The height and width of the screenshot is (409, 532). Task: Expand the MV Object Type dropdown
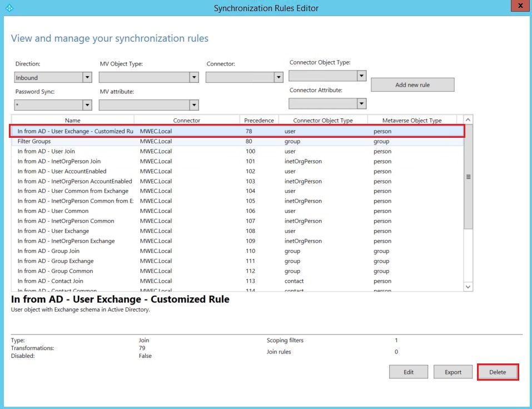193,78
